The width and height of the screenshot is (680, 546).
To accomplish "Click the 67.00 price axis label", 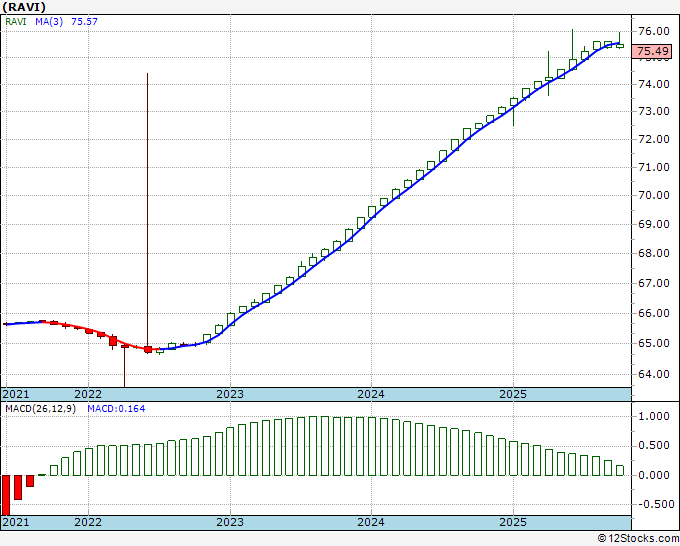I will pos(654,283).
